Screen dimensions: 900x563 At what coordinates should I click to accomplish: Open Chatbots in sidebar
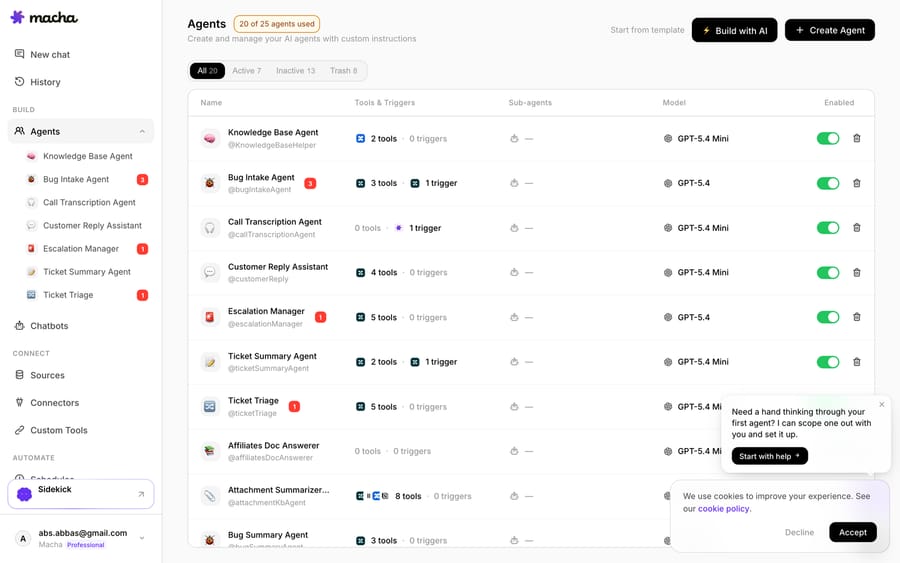41,325
